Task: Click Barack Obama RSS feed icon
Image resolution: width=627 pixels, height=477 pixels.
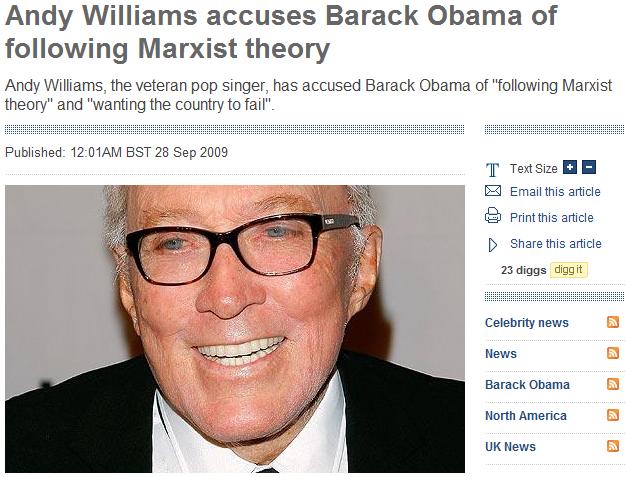Action: click(613, 384)
